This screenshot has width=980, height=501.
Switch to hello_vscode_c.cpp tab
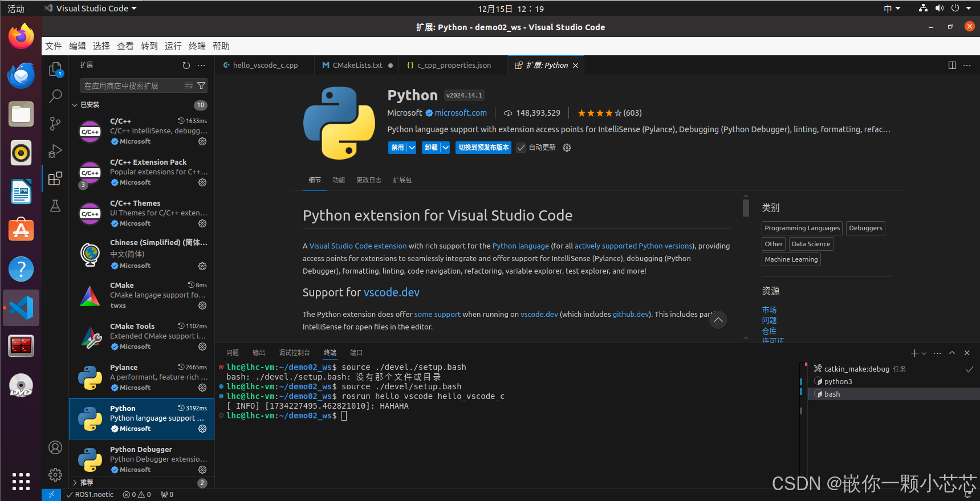(x=265, y=66)
